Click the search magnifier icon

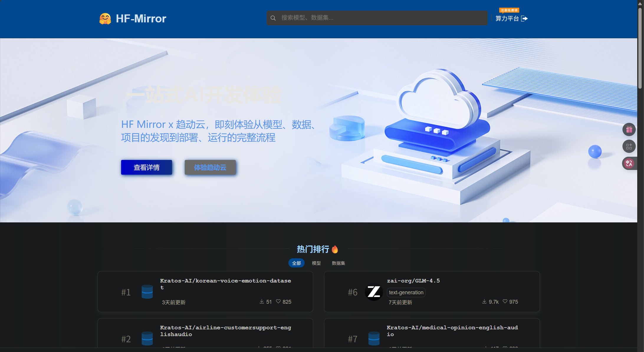pyautogui.click(x=273, y=18)
